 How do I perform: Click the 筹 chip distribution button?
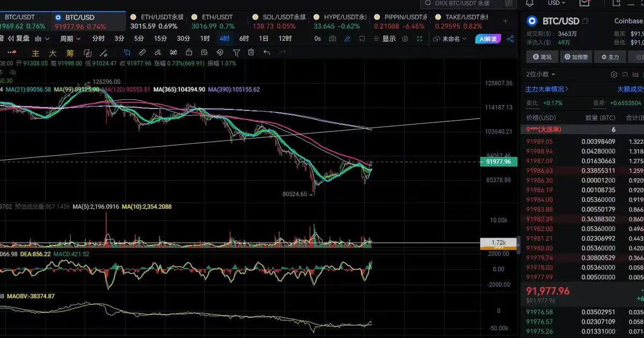70,53
